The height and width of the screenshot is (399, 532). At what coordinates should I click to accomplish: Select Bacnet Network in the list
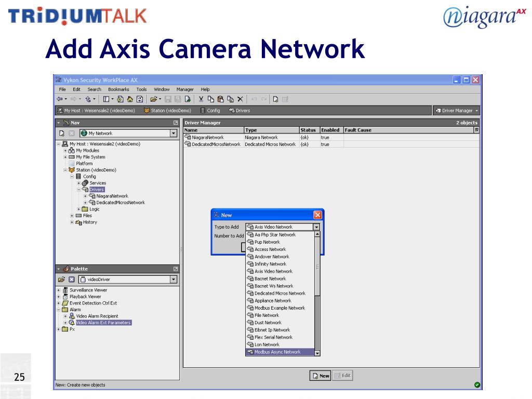coord(280,278)
